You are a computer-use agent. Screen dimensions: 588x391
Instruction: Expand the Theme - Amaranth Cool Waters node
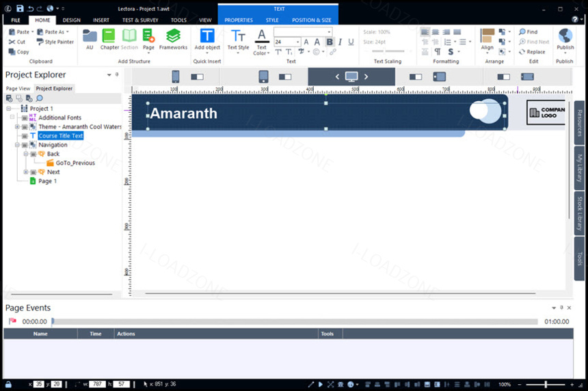(17, 126)
